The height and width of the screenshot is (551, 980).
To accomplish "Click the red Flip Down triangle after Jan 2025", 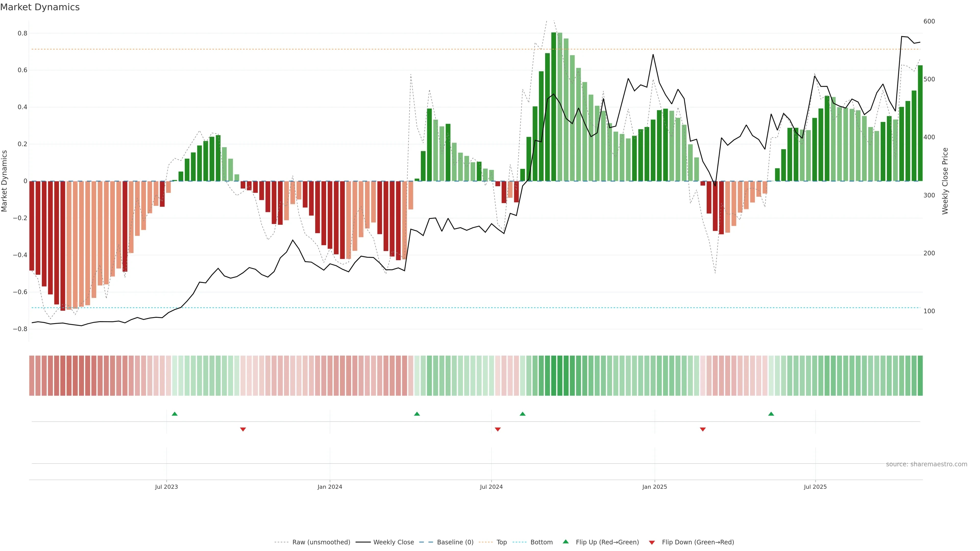I will click(x=703, y=429).
